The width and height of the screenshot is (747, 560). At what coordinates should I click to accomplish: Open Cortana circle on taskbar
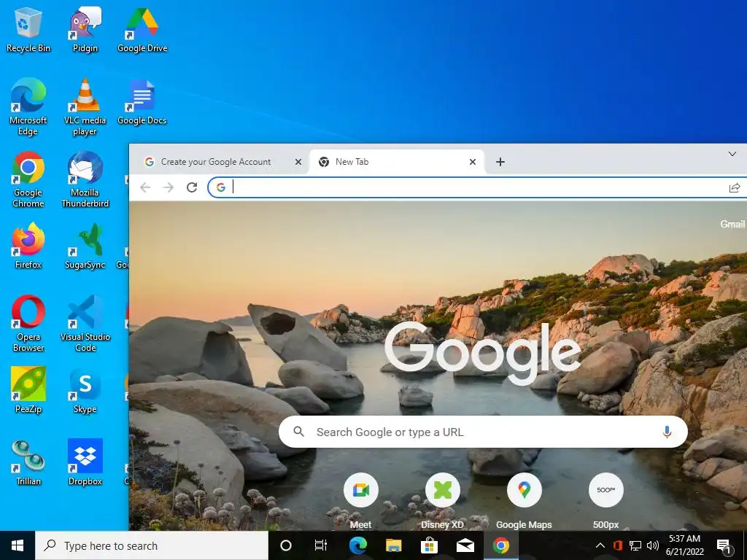286,545
